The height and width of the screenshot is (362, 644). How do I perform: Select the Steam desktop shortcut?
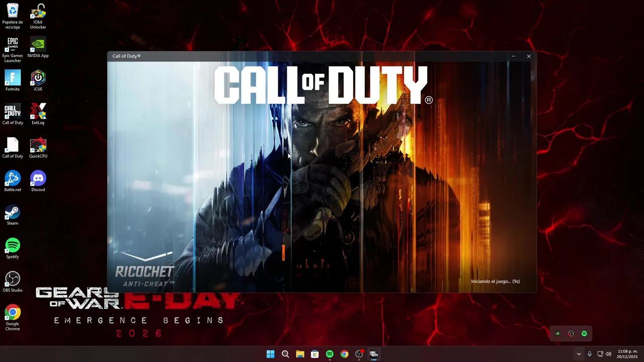(x=13, y=214)
